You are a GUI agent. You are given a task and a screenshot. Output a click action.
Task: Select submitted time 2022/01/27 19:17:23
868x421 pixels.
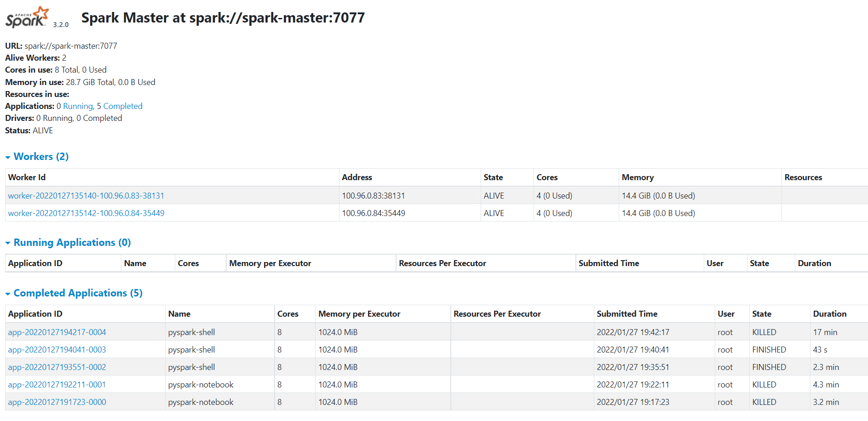click(x=633, y=402)
